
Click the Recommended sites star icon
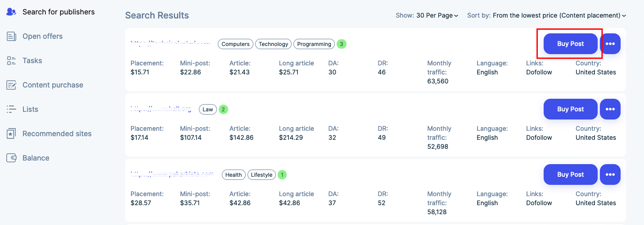coord(11,133)
